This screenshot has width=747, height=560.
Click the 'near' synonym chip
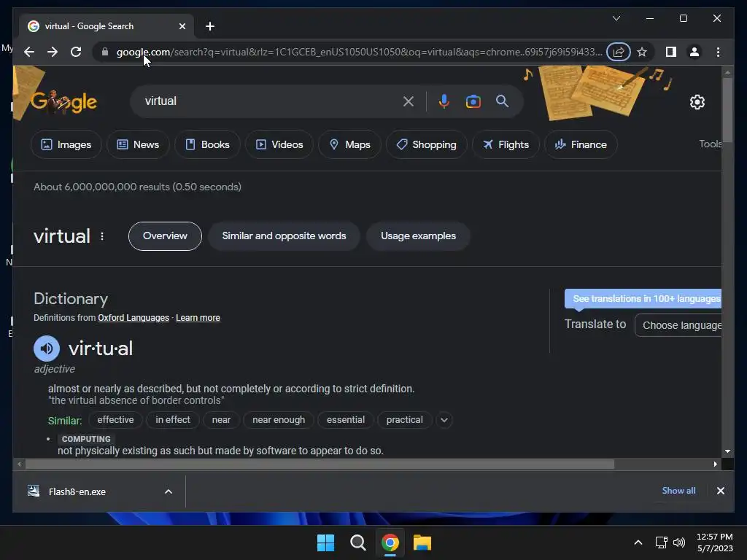[x=221, y=419]
